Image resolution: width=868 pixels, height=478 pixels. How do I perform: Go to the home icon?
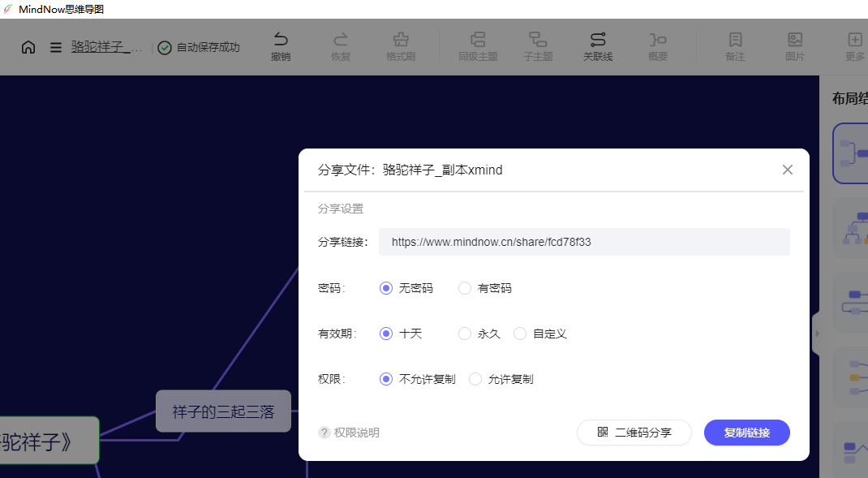pos(28,47)
